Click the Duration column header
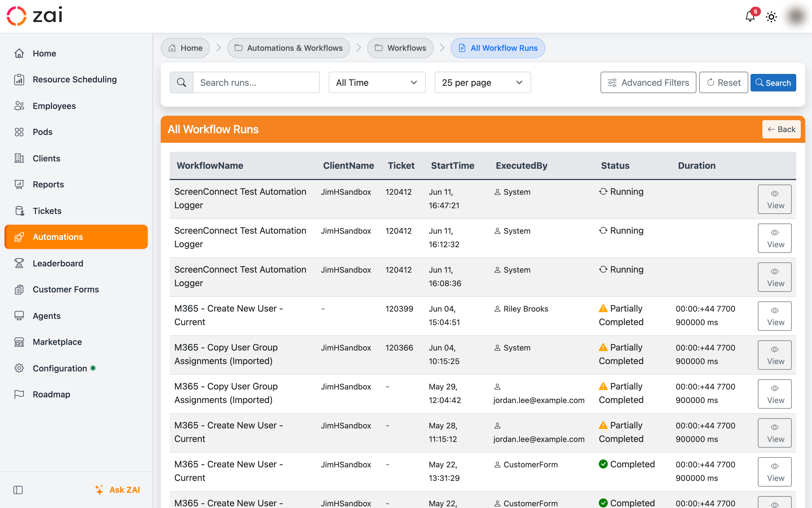Viewport: 812px width, 508px height. point(697,166)
